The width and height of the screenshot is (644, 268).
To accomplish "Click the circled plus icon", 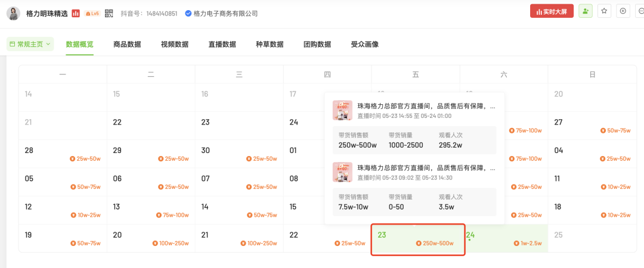I will click(x=623, y=11).
